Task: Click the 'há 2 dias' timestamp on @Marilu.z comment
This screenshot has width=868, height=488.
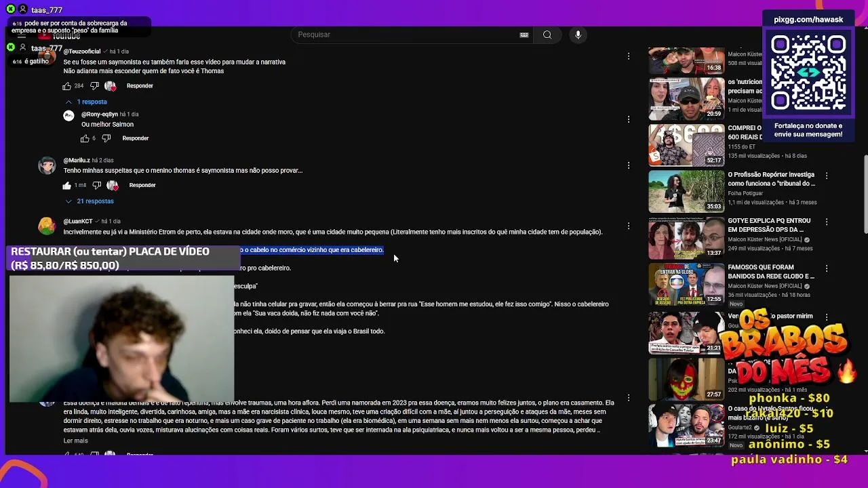Action: coord(102,161)
